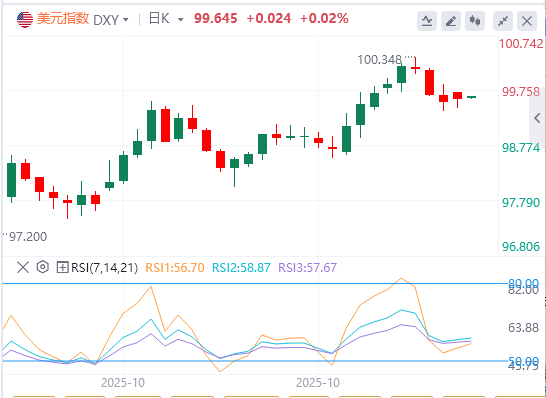Toggle the RSI3:57.67 line legend
The width and height of the screenshot is (546, 398).
pos(307,267)
